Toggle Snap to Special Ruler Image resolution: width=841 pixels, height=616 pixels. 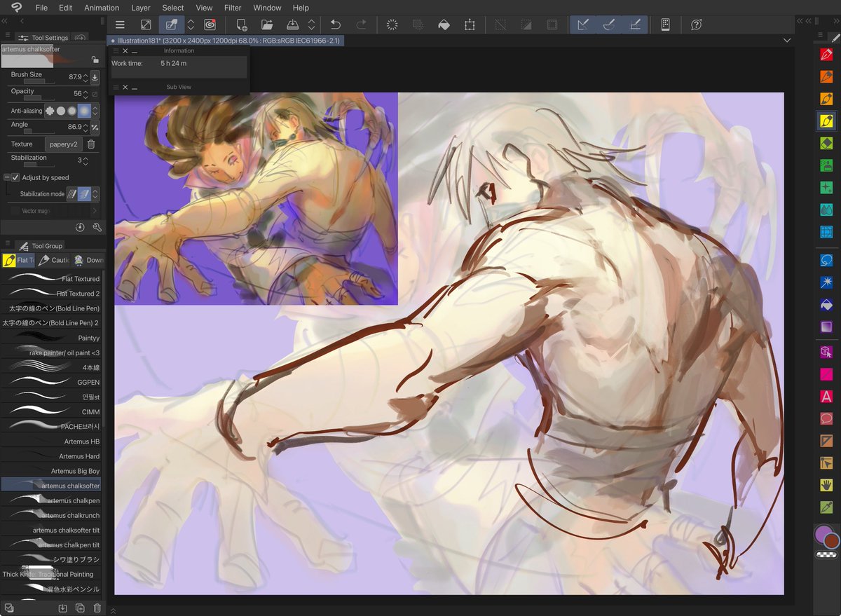[x=608, y=25]
